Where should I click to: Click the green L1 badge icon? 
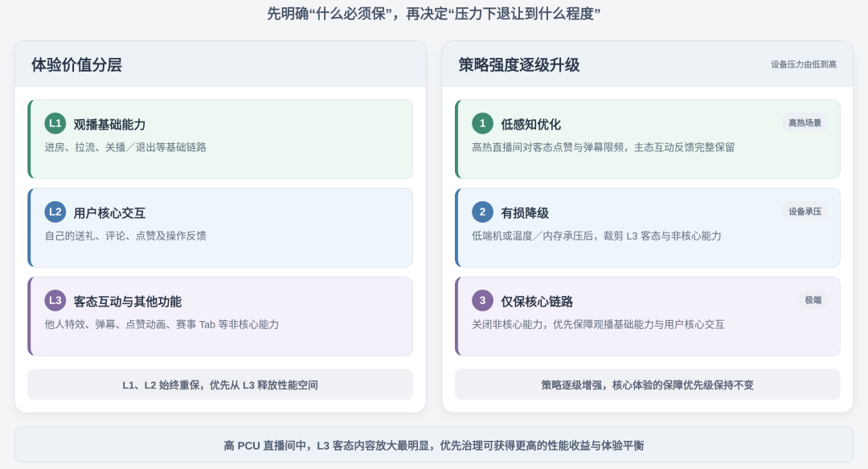[55, 123]
